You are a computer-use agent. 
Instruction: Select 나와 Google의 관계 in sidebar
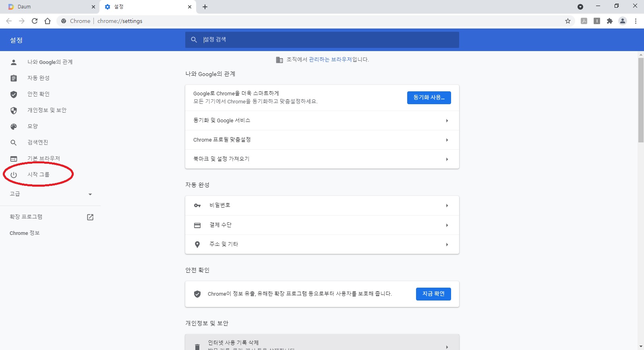pos(50,62)
